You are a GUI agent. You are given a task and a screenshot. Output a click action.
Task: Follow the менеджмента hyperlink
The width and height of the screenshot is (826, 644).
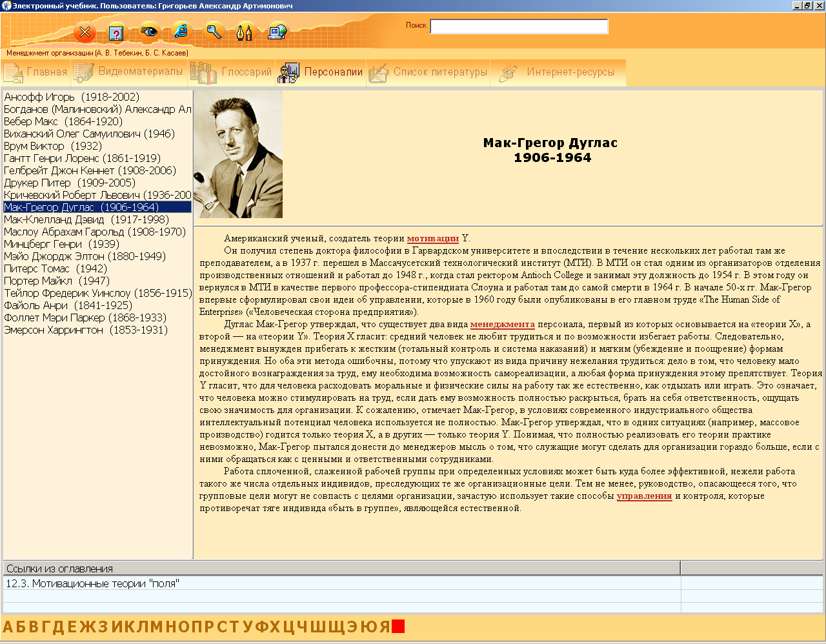click(502, 324)
